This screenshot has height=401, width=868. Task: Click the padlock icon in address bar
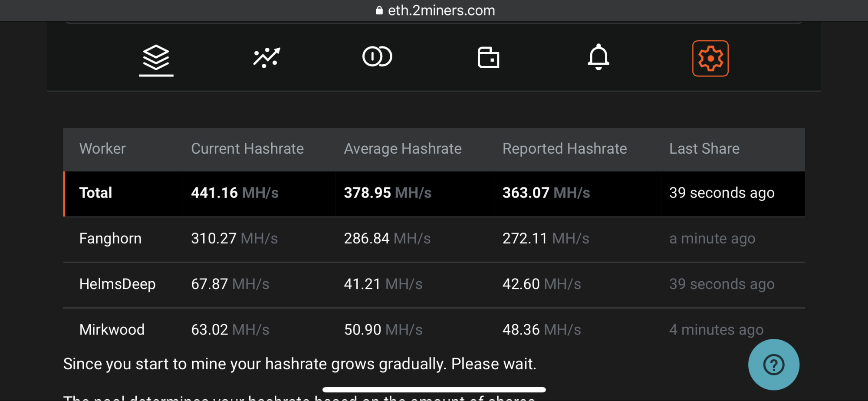click(x=379, y=10)
